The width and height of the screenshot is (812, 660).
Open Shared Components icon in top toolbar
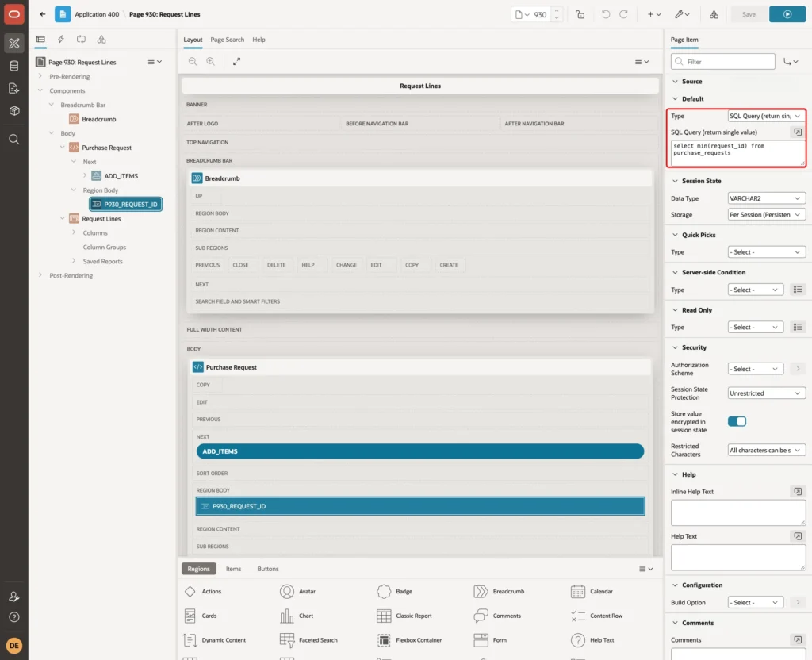(714, 14)
